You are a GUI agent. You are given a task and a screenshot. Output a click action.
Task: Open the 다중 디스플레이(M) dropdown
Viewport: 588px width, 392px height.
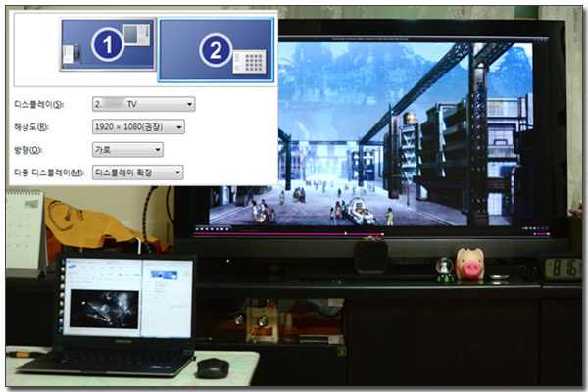point(137,172)
